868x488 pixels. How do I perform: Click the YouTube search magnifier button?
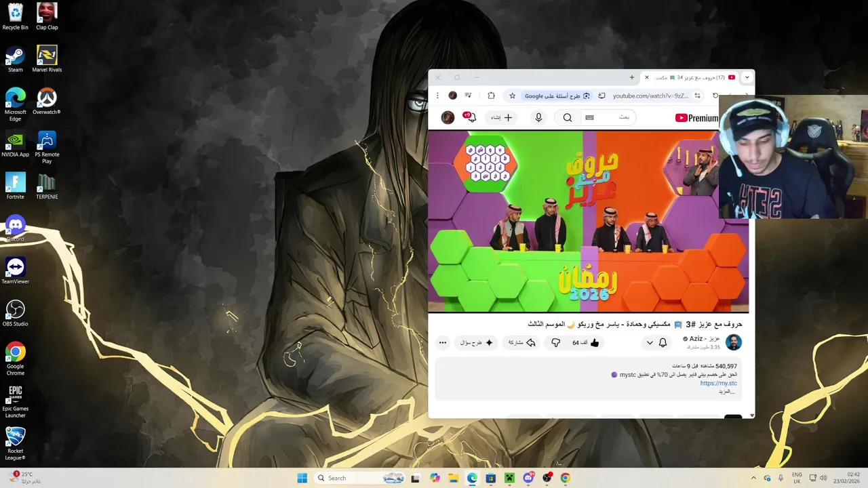tap(568, 117)
